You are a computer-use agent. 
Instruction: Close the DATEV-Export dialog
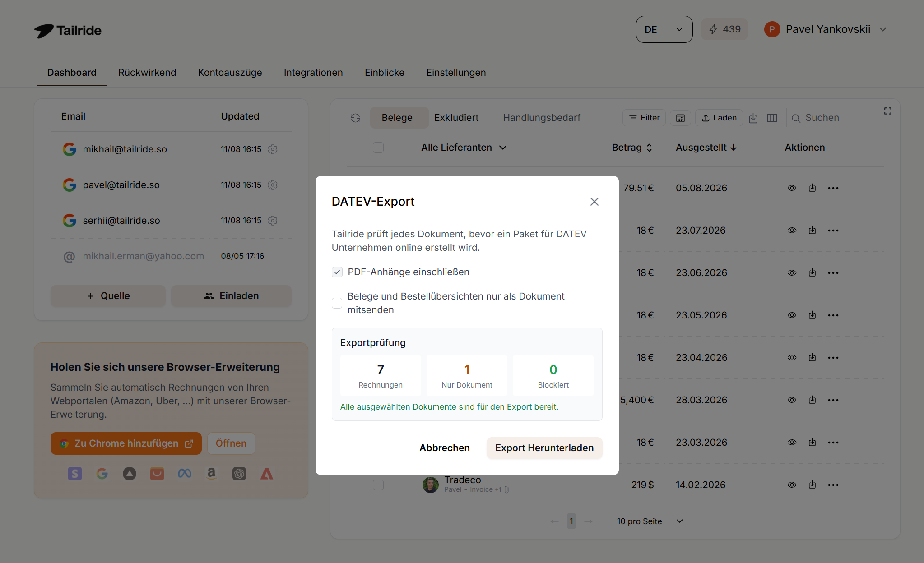(594, 202)
